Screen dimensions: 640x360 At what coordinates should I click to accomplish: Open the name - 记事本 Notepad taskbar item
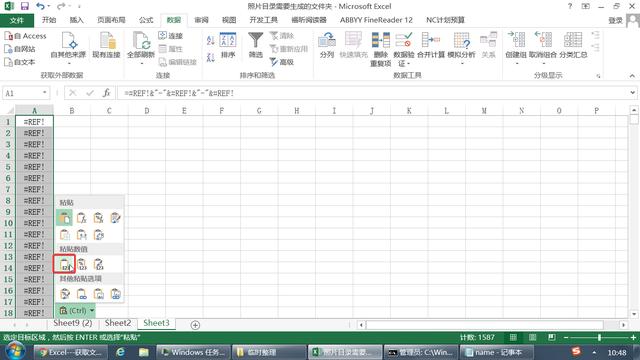coord(497,352)
